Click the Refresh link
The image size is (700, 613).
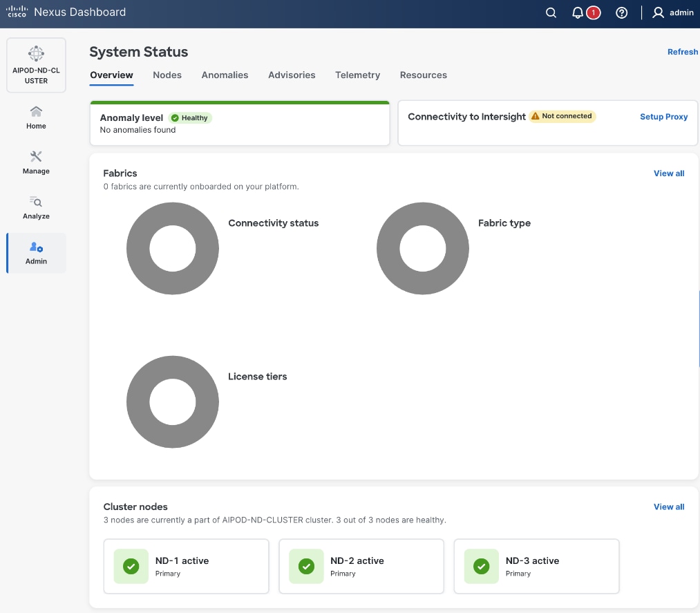[682, 52]
